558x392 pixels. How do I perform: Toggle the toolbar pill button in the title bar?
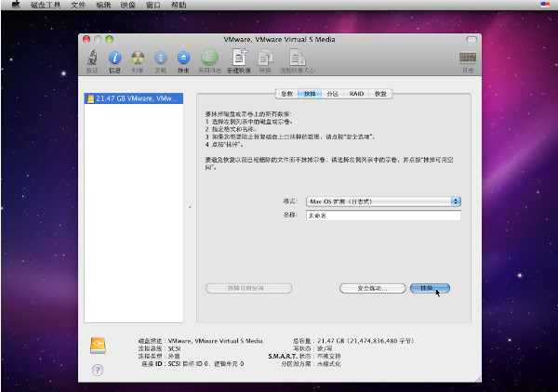[472, 39]
